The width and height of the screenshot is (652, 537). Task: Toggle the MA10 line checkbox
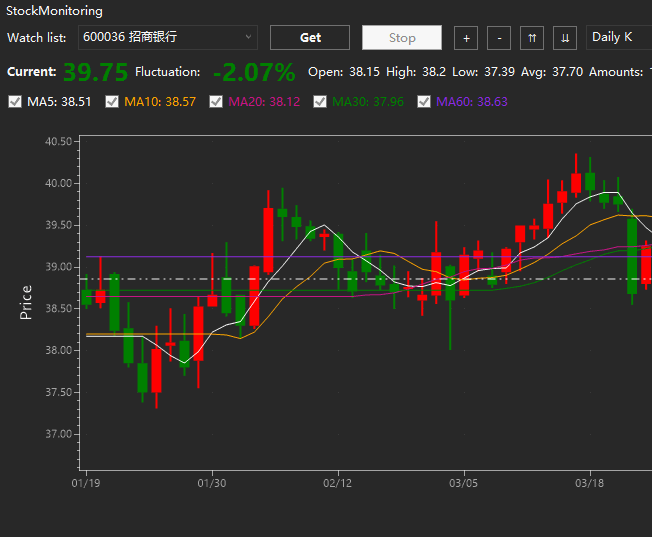point(112,101)
